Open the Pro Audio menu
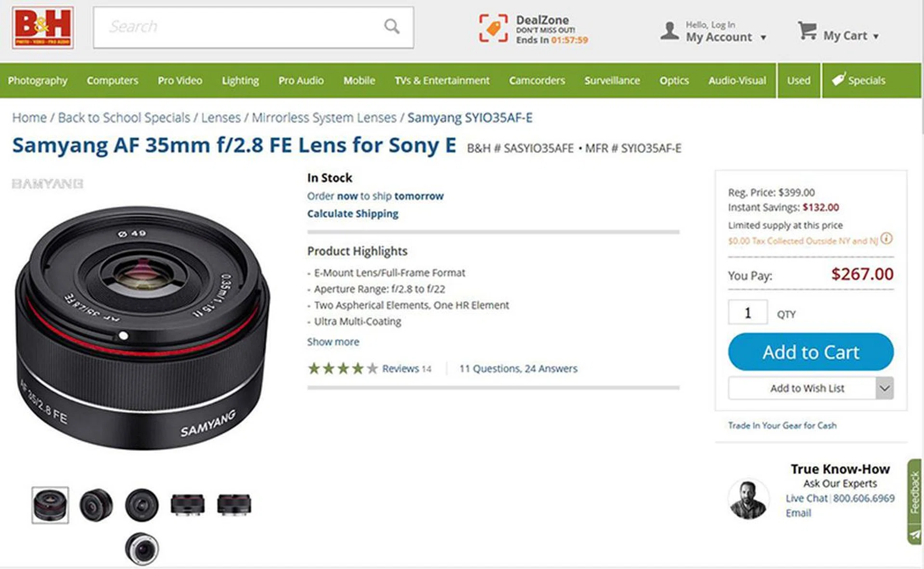 tap(301, 80)
